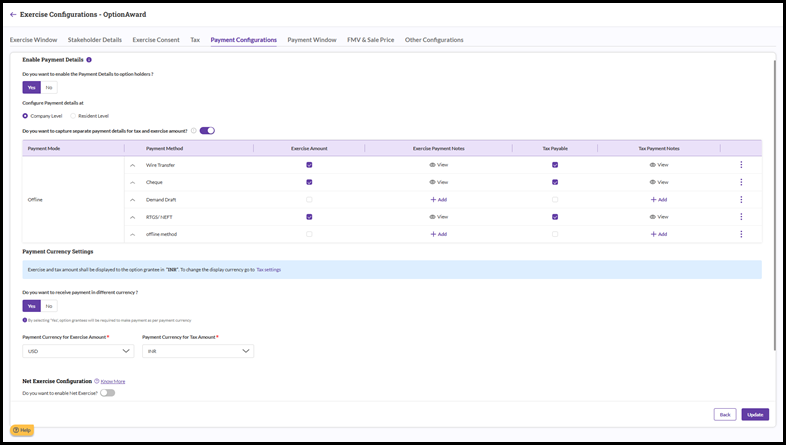
Task: Switch to FMV & Sale Price tab
Action: point(370,40)
